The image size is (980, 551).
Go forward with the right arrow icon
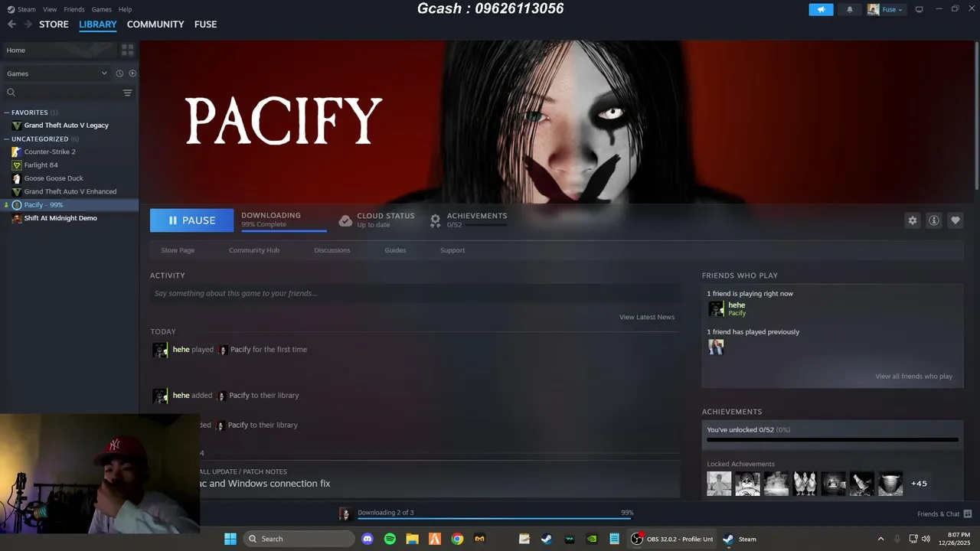click(28, 24)
